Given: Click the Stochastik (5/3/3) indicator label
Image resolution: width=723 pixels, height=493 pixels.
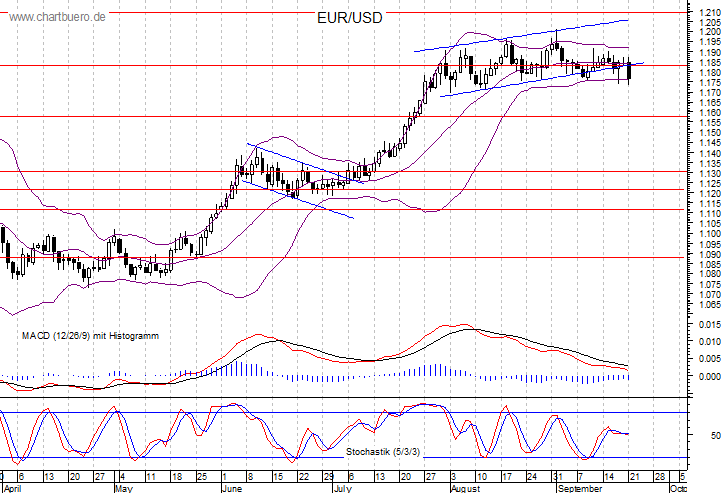Looking at the screenshot, I should 385,452.
